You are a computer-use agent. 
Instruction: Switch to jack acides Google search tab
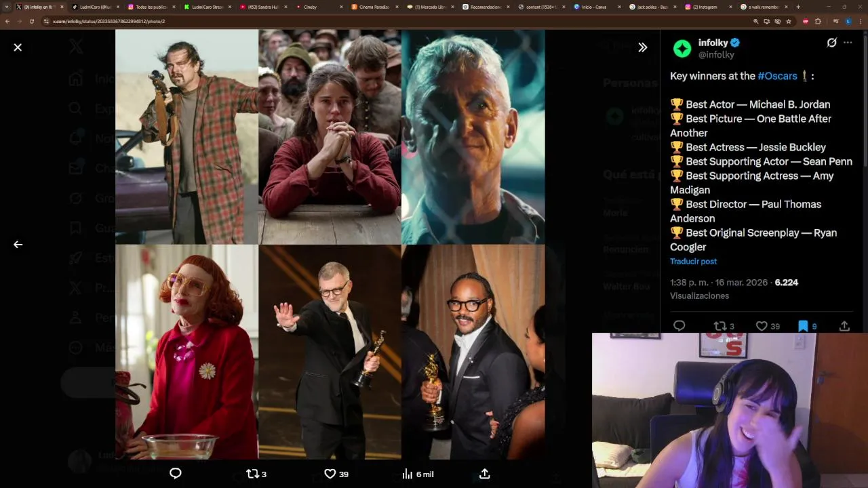pyautogui.click(x=651, y=7)
